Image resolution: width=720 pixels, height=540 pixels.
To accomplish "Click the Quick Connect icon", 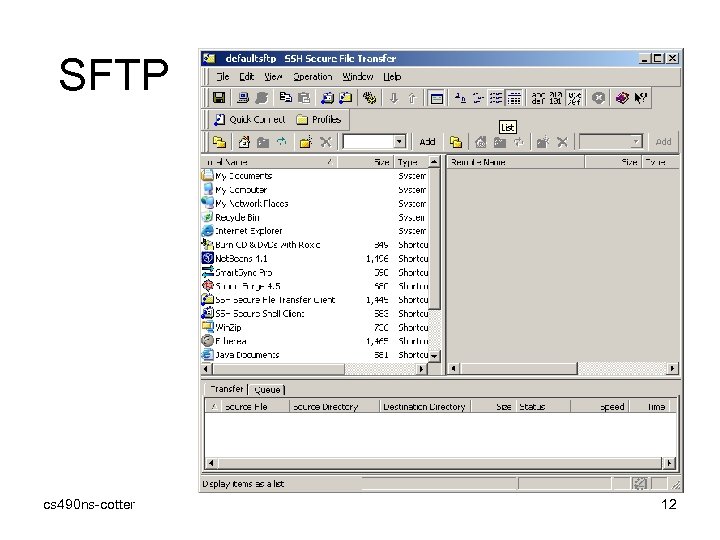I will click(x=249, y=119).
